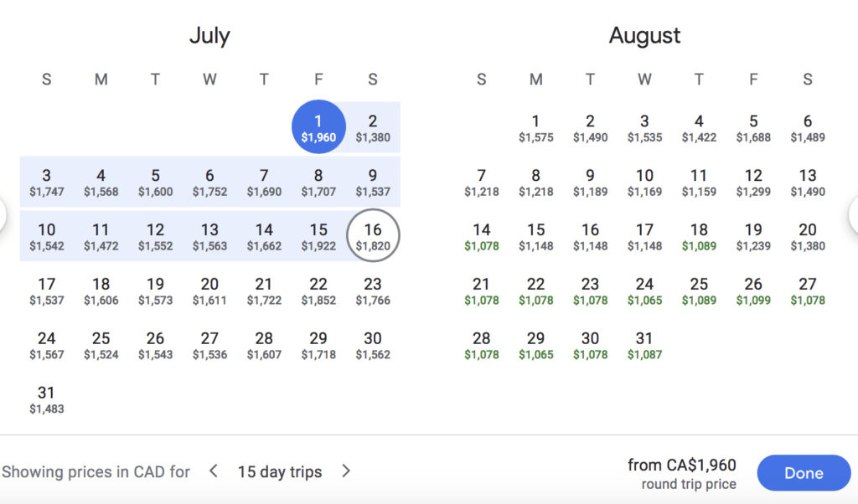The image size is (858, 504).
Task: Select July 16 circled return date
Action: click(373, 236)
